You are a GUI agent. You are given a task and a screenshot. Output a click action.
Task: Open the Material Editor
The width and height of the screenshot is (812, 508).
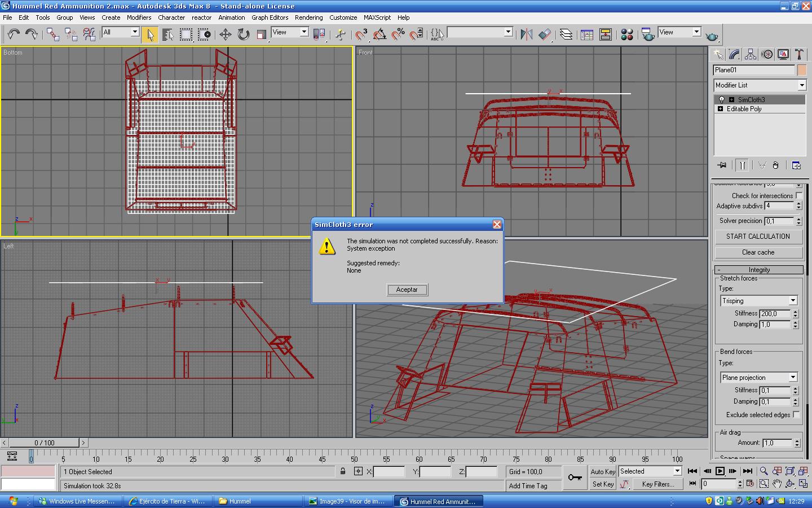point(626,34)
